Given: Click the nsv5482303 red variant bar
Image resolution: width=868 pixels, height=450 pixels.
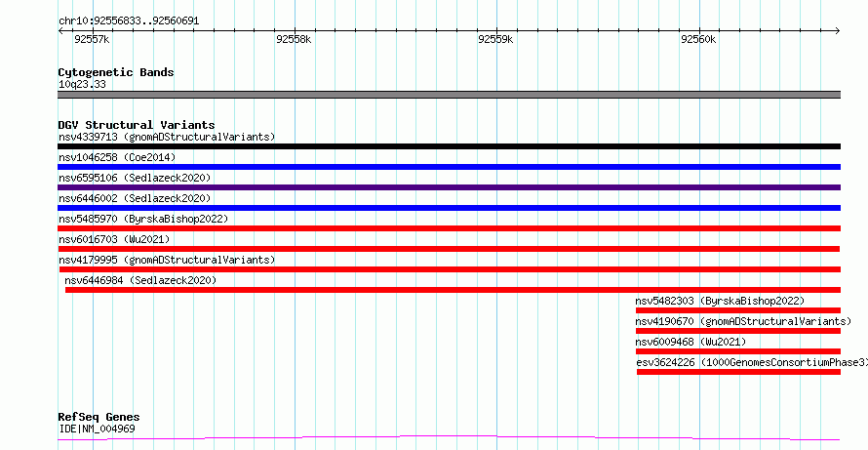Looking at the screenshot, I should coord(738,310).
